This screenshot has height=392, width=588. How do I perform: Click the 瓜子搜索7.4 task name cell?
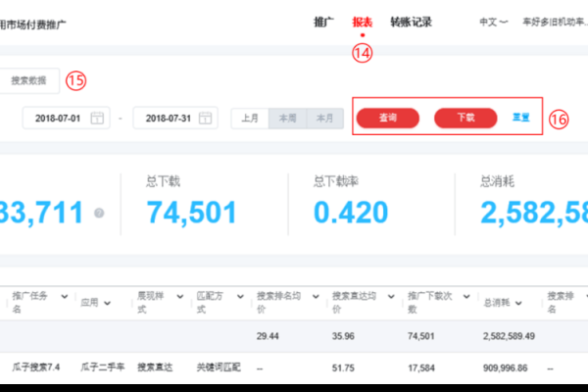tap(36, 367)
